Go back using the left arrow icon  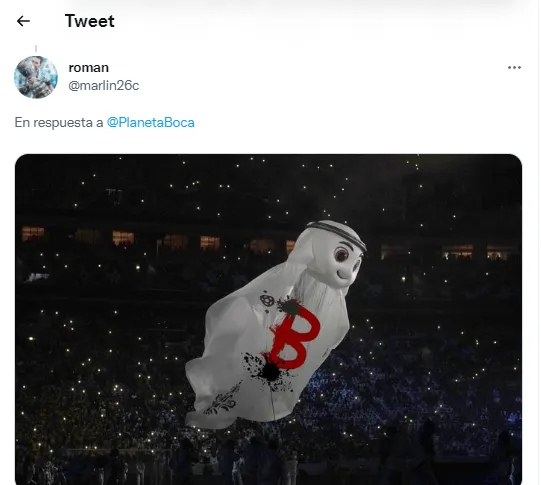23,21
